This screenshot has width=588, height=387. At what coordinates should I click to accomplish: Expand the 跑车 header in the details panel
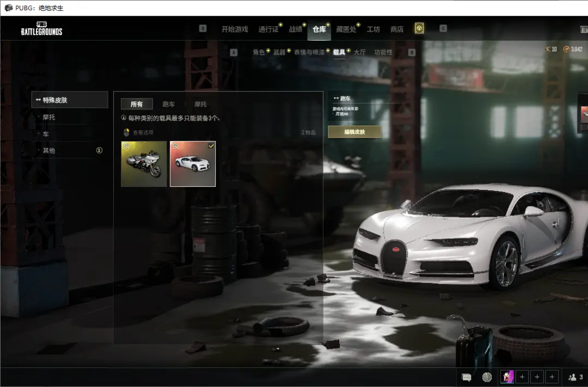342,99
